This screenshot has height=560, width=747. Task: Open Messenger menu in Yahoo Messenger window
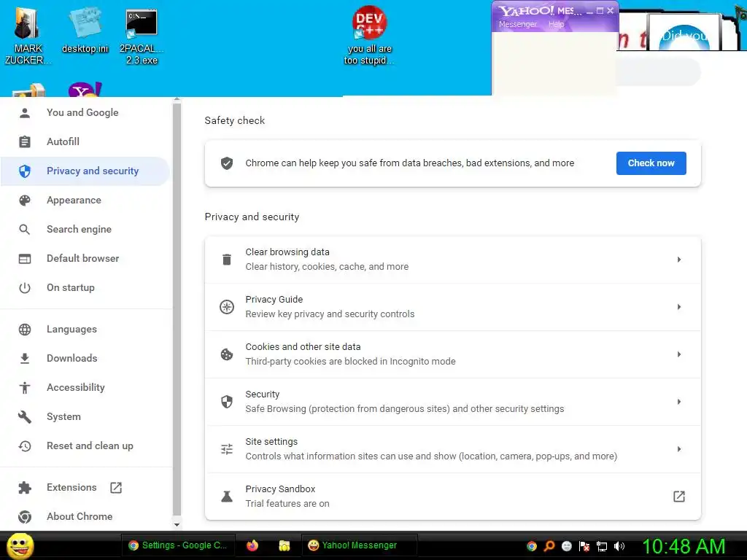[518, 24]
